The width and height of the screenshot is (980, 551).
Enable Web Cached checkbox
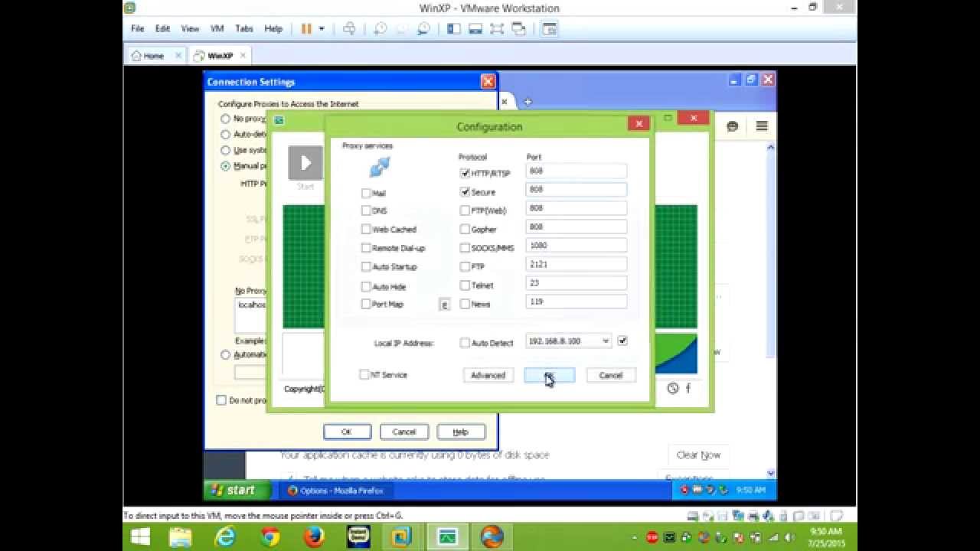tap(366, 229)
